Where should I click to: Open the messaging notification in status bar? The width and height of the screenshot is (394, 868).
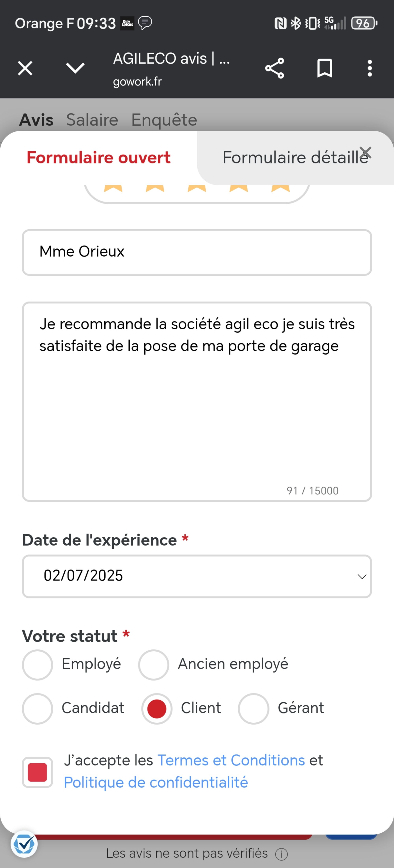tap(145, 23)
